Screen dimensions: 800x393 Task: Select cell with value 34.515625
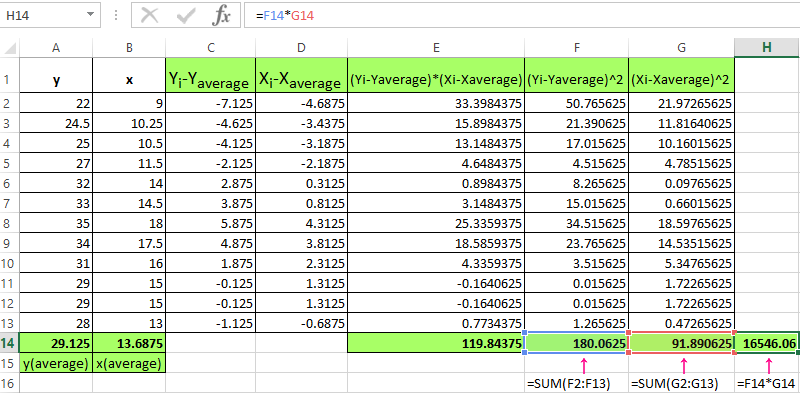pyautogui.click(x=577, y=224)
